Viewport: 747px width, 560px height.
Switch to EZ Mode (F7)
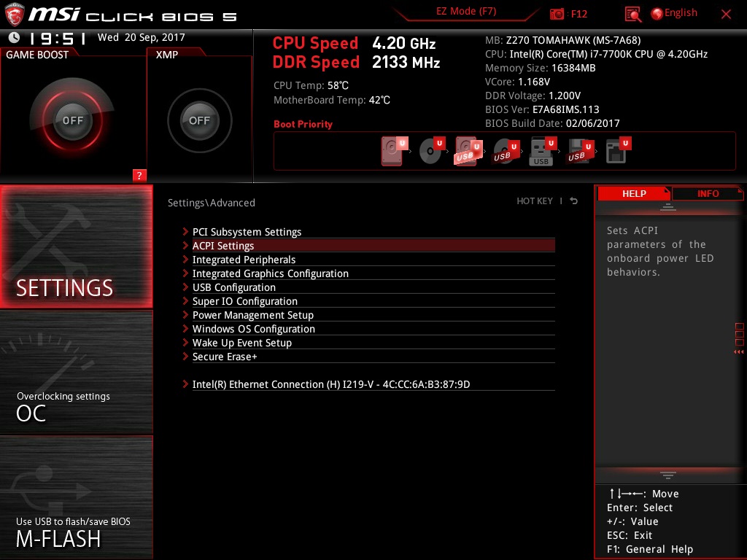click(x=466, y=12)
